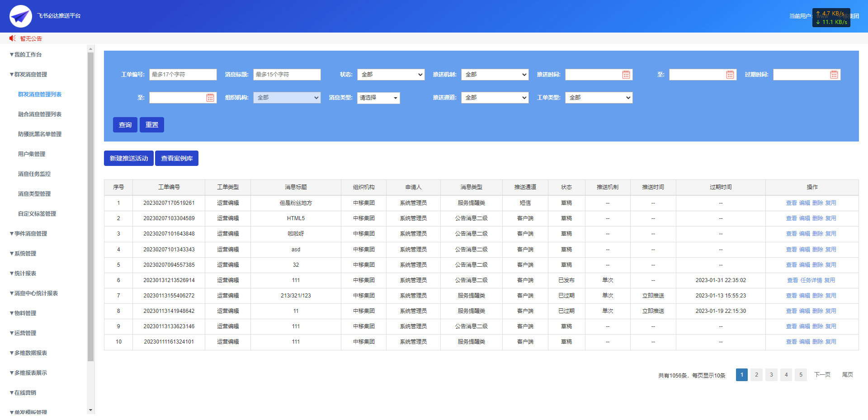Click 编辑 link for HTML5 row
This screenshot has height=420, width=868.
tap(805, 218)
